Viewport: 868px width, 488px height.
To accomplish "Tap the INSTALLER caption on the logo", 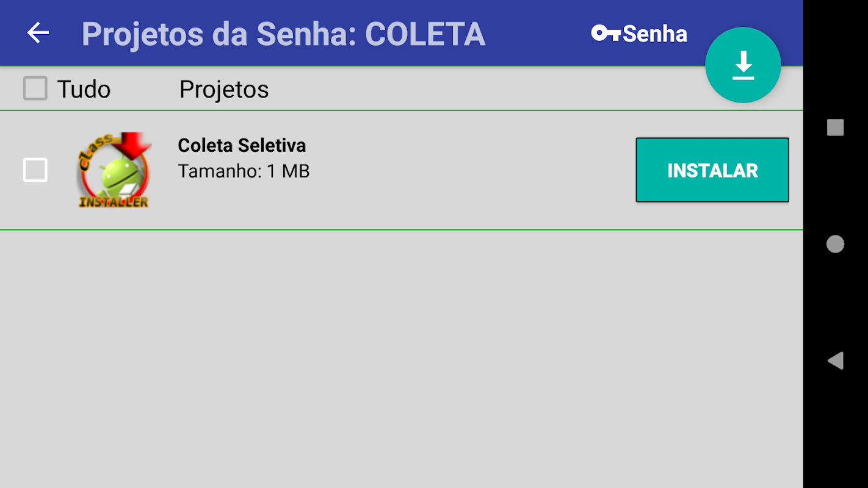I will click(114, 202).
